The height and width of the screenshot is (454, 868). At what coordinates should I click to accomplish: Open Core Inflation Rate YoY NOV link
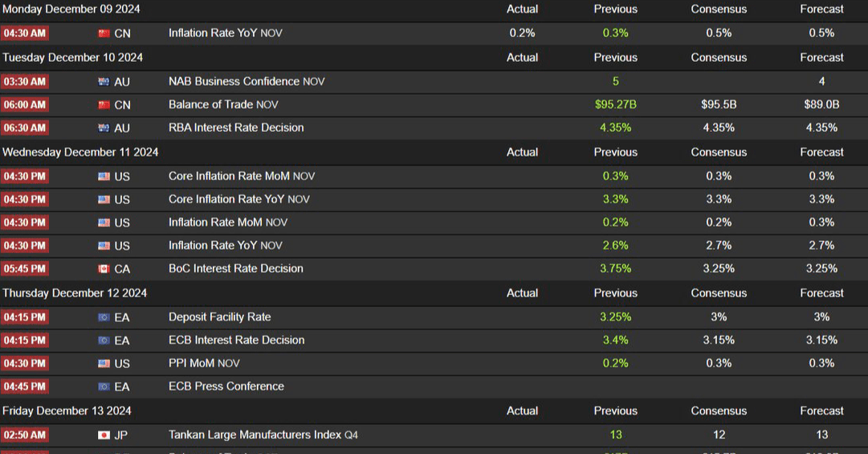tap(239, 199)
